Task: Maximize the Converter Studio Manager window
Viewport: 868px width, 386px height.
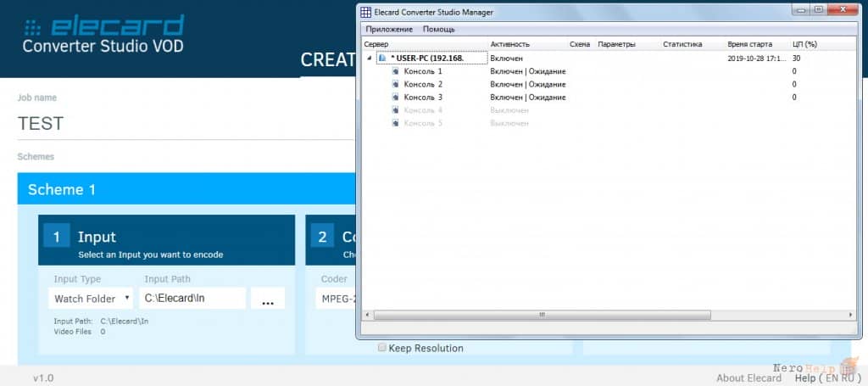Action: (818, 9)
